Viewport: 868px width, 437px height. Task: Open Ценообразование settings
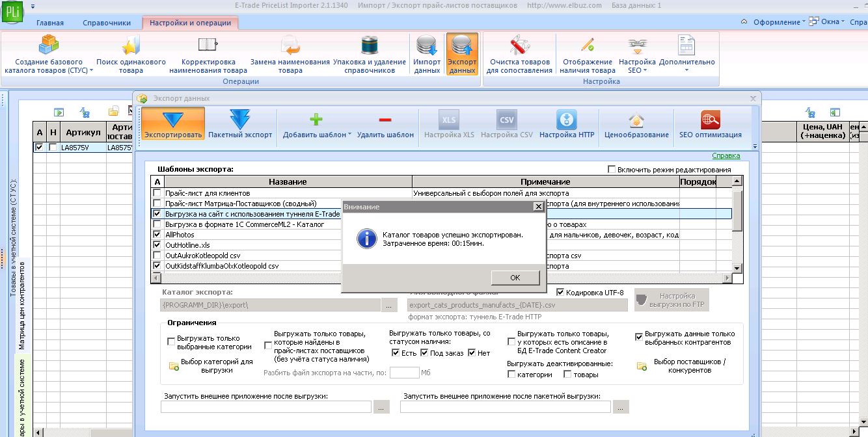[x=636, y=124]
